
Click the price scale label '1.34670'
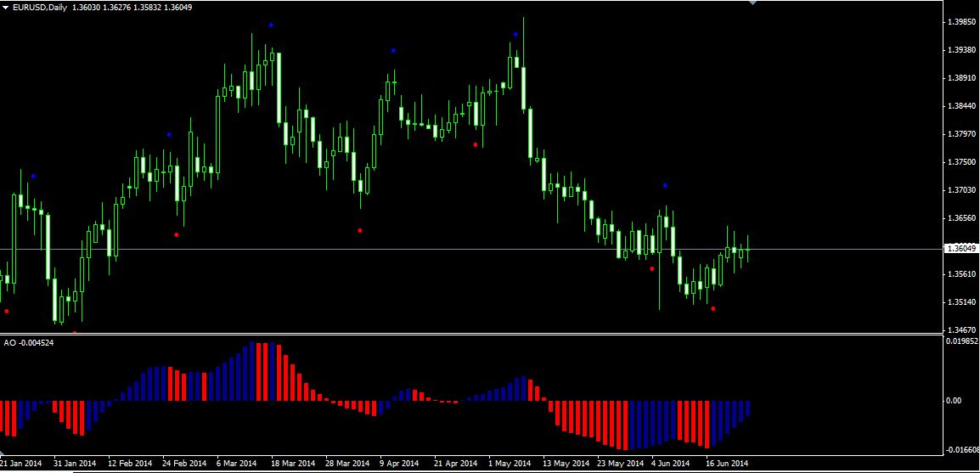[x=962, y=330]
